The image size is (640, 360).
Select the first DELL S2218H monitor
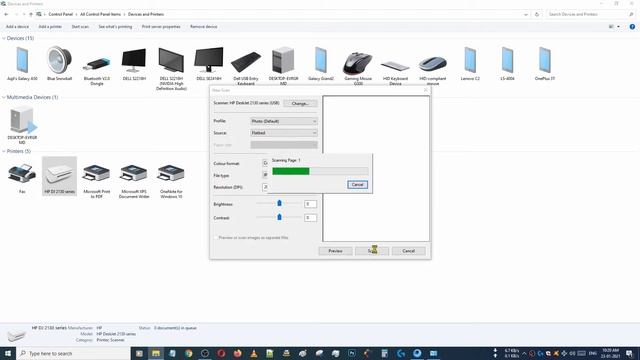click(x=134, y=63)
